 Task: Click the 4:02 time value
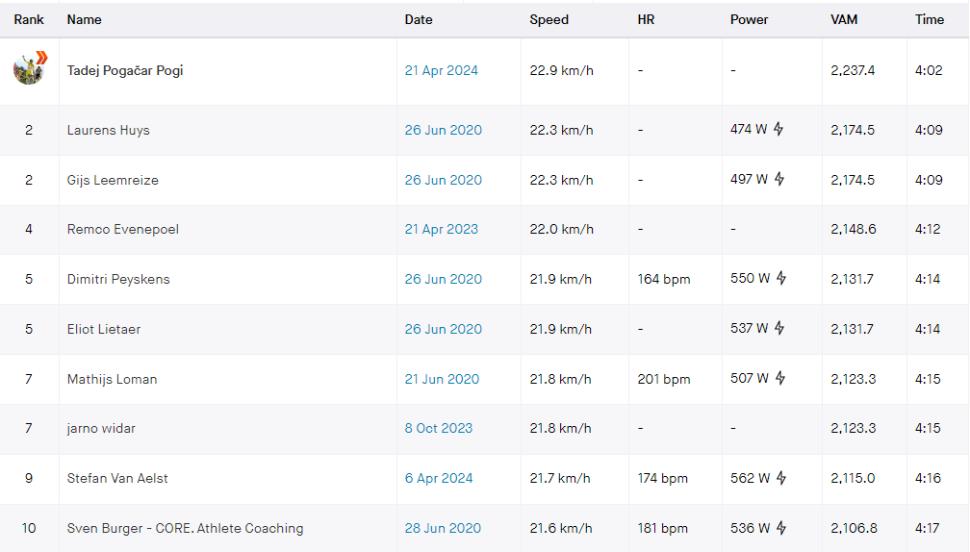coord(929,71)
